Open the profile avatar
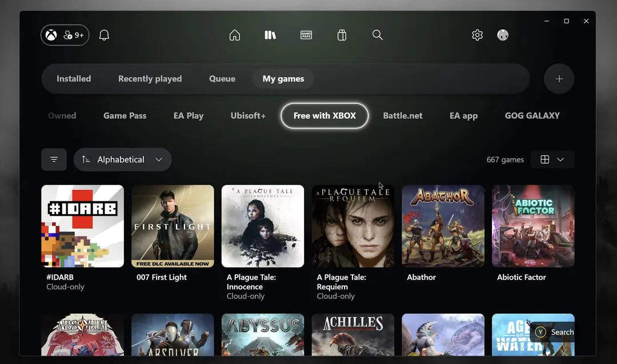 click(503, 35)
